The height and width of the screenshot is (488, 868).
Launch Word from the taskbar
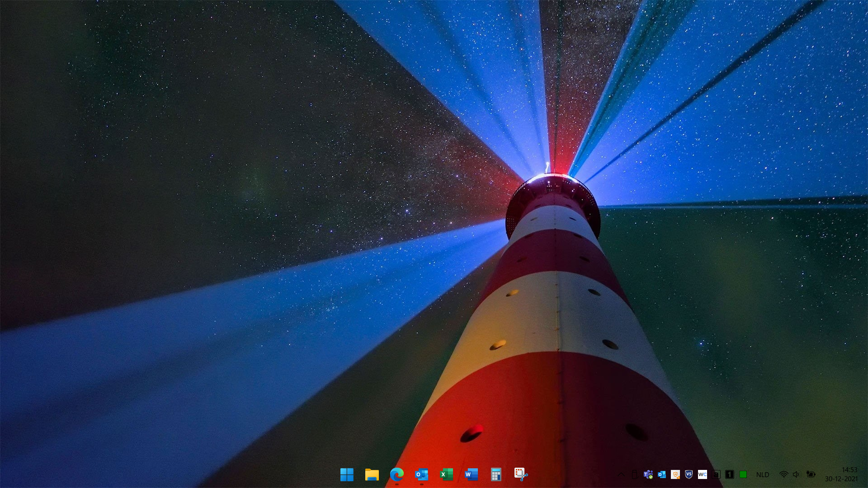pyautogui.click(x=471, y=474)
